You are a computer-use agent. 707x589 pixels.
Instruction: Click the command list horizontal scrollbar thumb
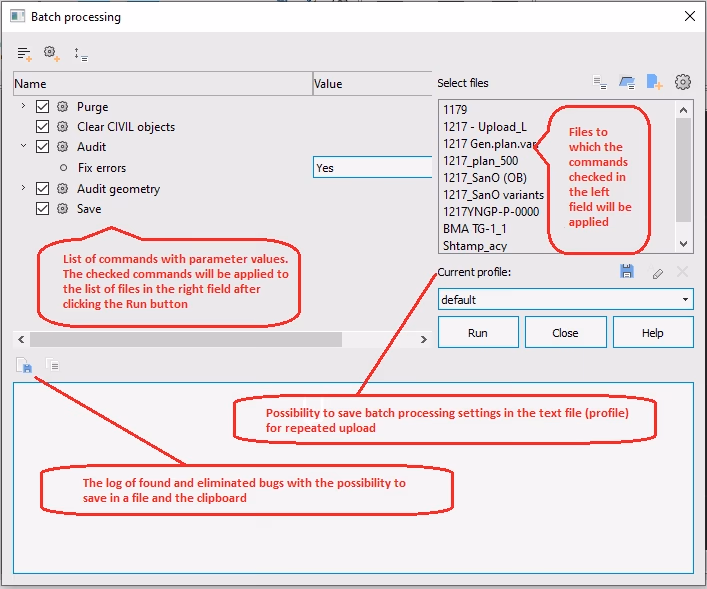click(x=186, y=339)
